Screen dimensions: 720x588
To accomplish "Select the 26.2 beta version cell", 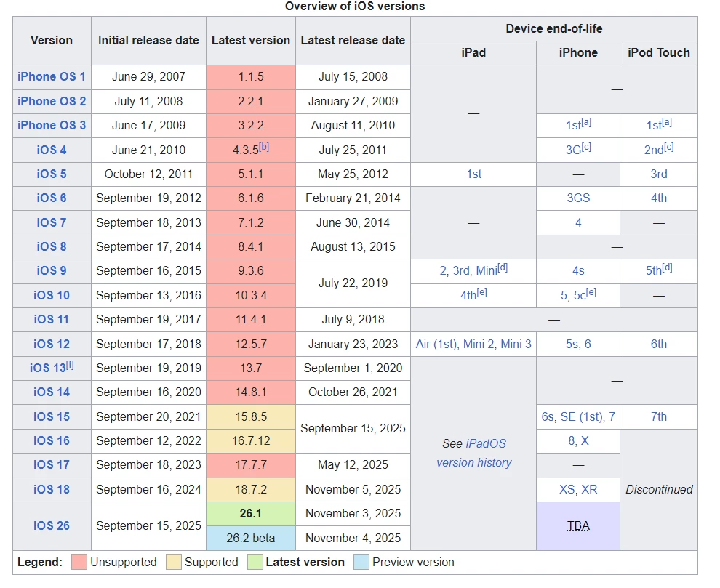I will (x=251, y=538).
